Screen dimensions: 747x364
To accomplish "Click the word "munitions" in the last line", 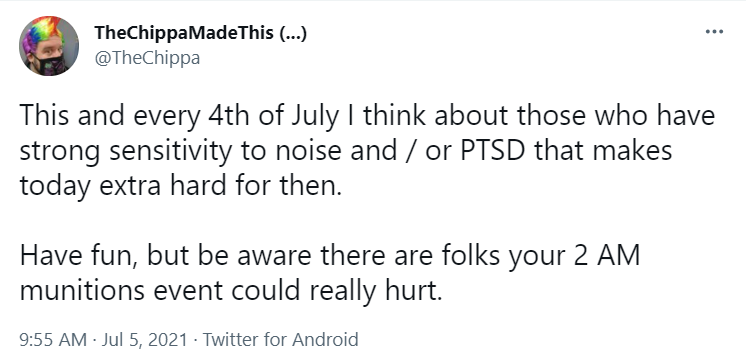I will coord(82,290).
